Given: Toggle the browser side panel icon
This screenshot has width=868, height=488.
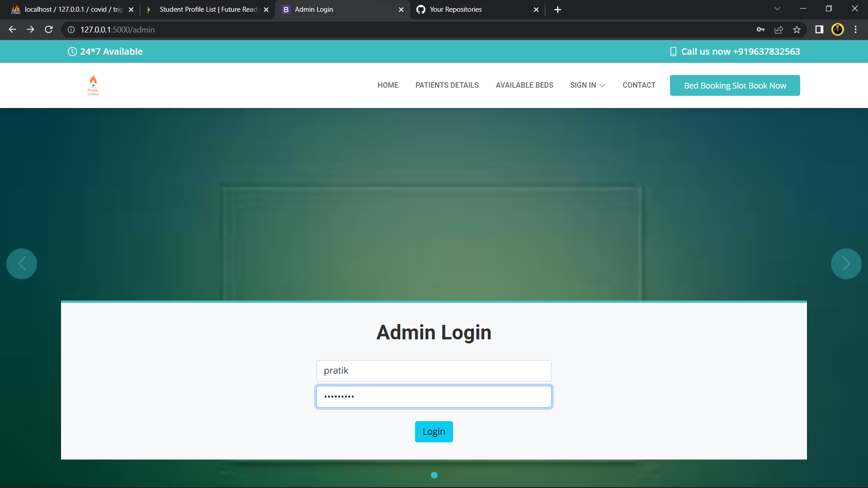Looking at the screenshot, I should [x=819, y=29].
